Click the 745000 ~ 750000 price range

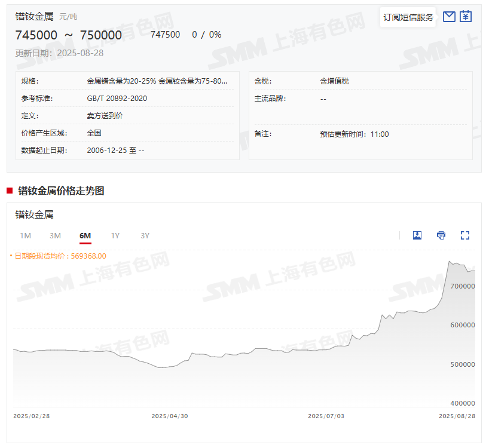(x=68, y=35)
